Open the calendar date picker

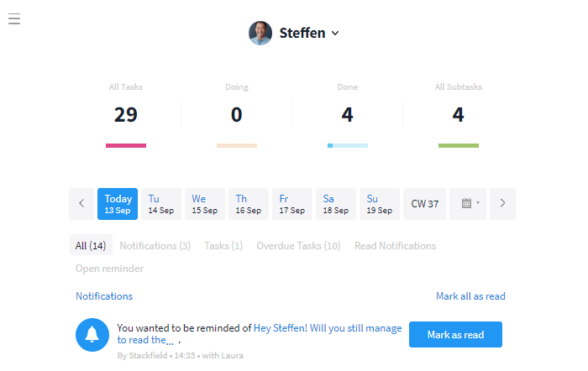tap(470, 203)
